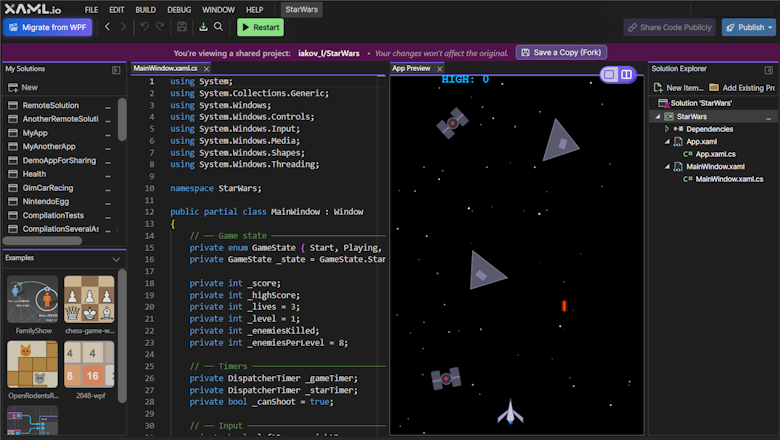Open the WINDOW menu

coord(218,9)
